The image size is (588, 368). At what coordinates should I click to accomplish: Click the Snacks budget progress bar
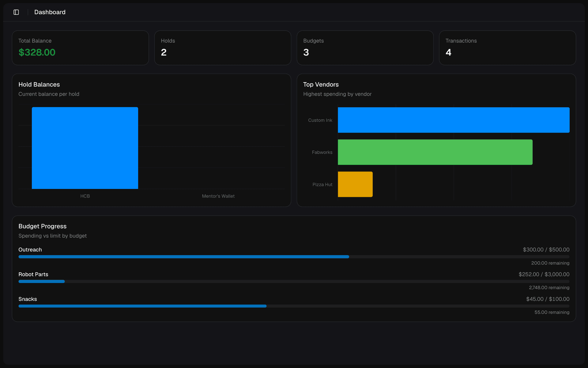294,306
